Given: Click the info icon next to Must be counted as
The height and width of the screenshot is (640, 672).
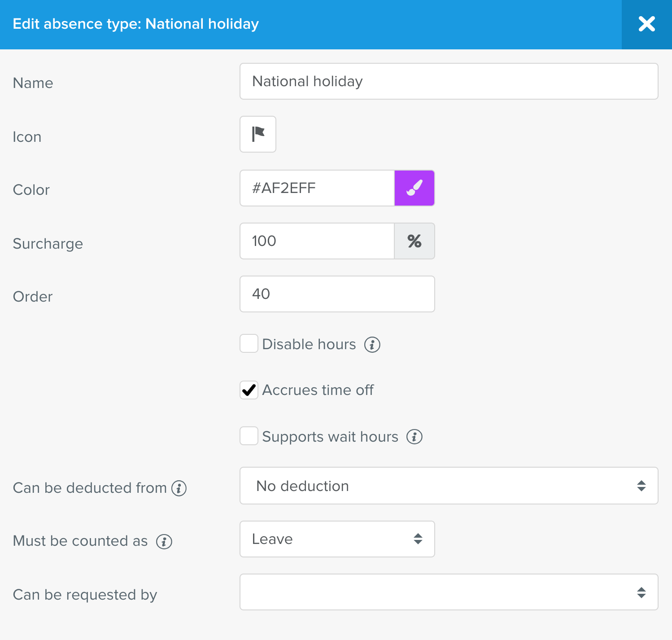Looking at the screenshot, I should click(164, 541).
